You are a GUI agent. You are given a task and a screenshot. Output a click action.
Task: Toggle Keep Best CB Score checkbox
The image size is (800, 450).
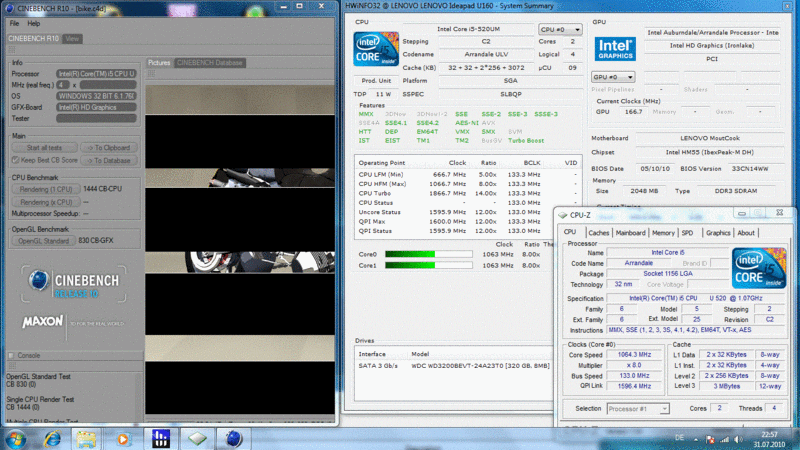[x=15, y=160]
